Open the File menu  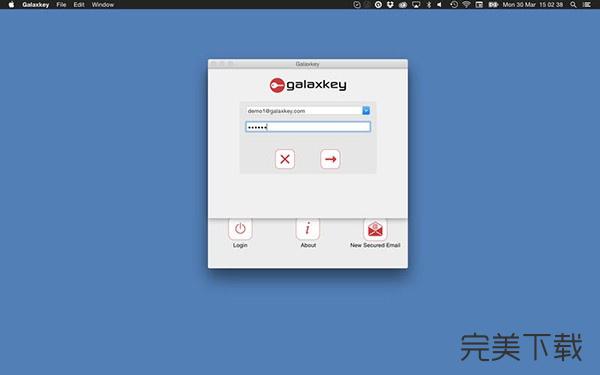click(x=61, y=5)
